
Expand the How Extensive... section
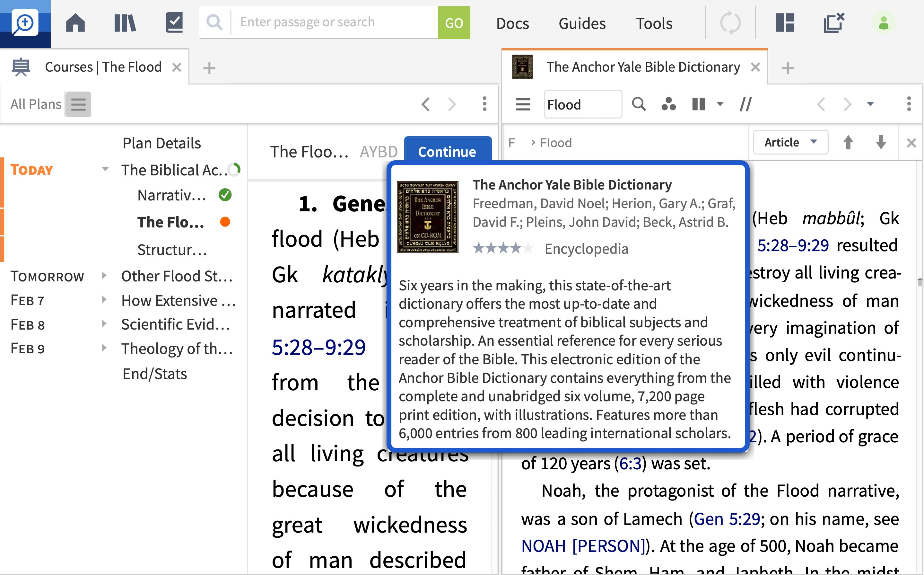tap(104, 300)
